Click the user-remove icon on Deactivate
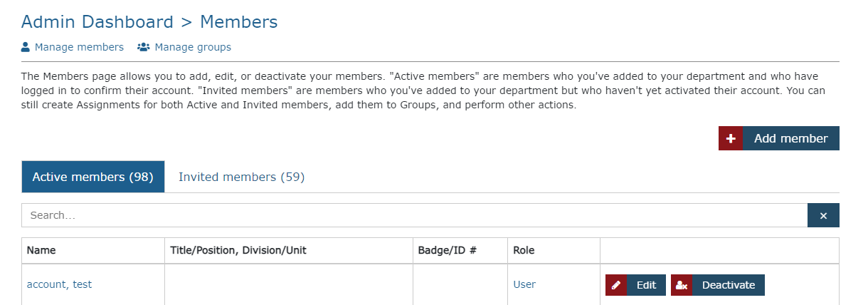868x305 pixels. coord(682,285)
